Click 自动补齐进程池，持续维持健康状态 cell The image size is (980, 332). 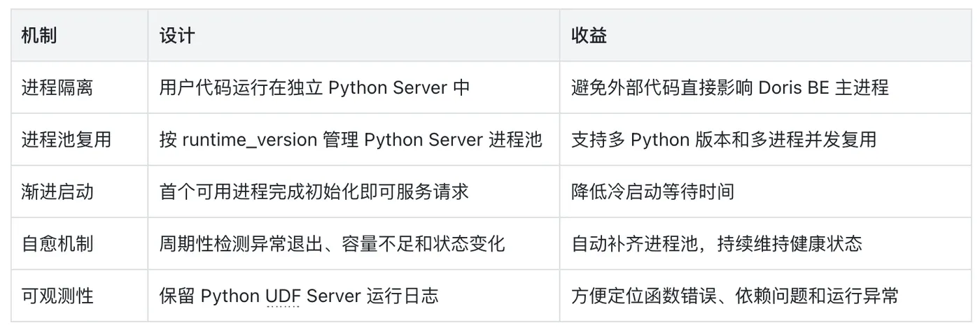[766, 243]
